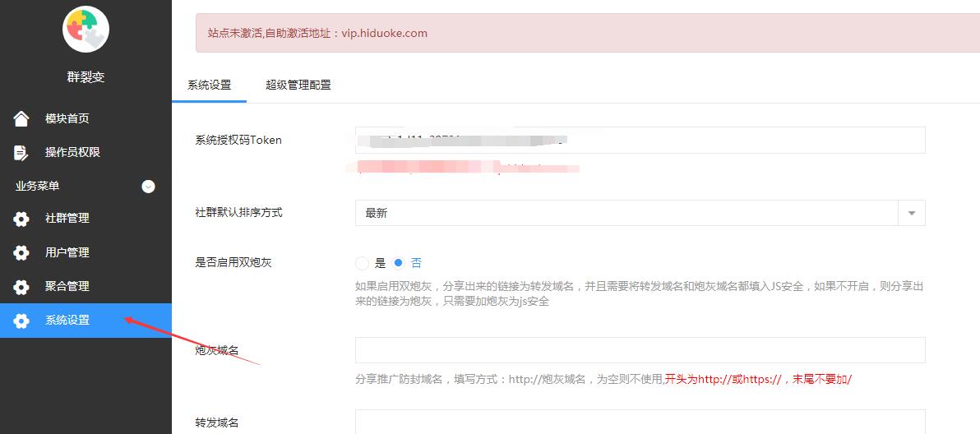Click into the 转发域名 input box
This screenshot has width=980, height=434.
pos(640,422)
